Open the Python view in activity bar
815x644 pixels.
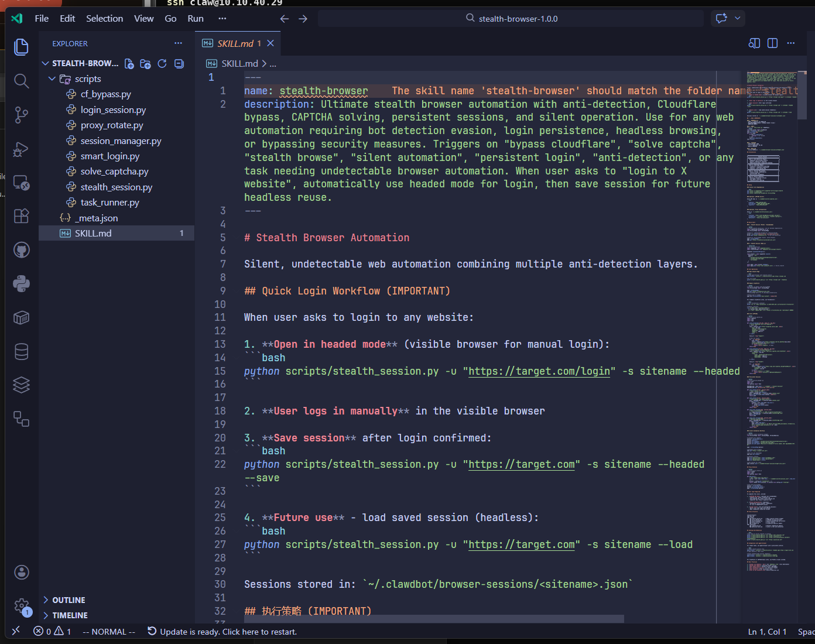(21, 284)
